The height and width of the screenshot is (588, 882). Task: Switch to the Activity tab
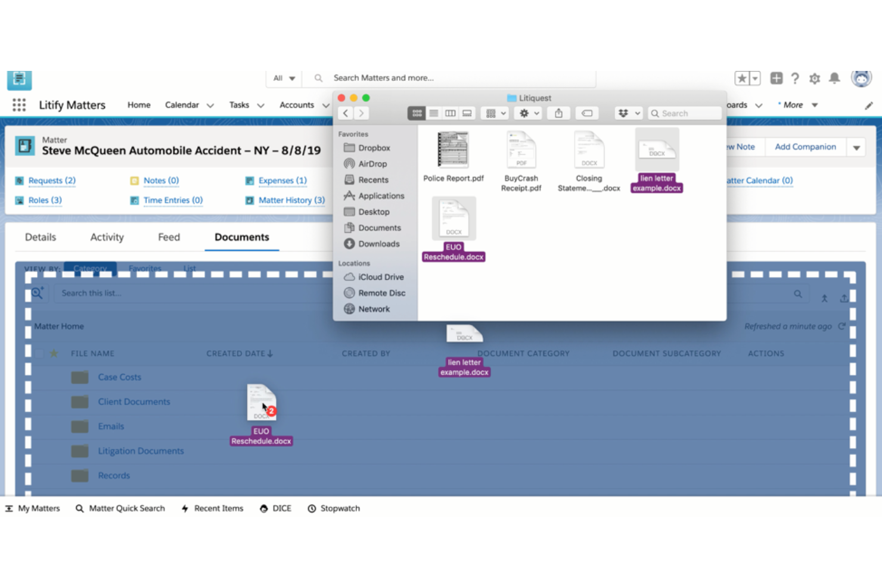107,237
